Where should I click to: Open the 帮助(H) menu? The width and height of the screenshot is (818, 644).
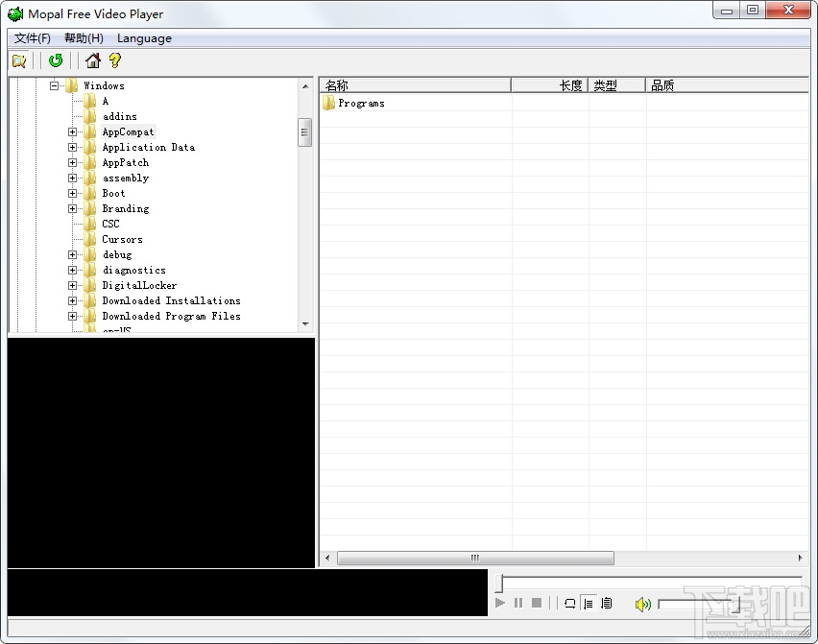84,38
